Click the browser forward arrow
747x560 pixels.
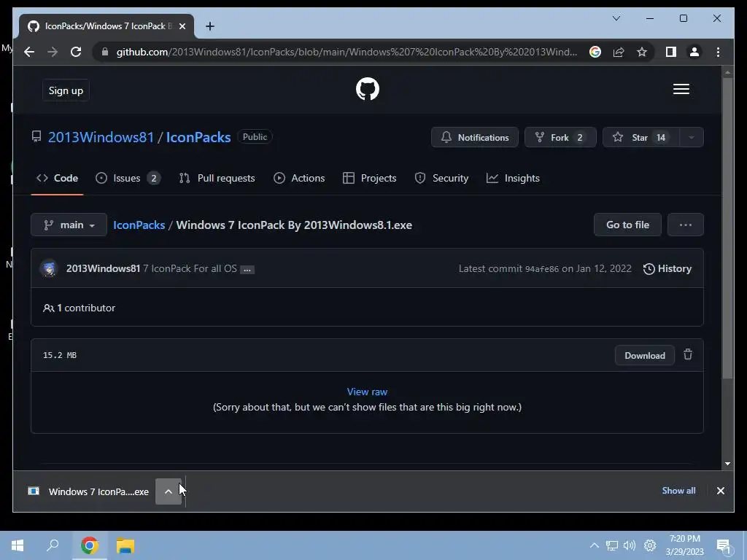tap(53, 52)
